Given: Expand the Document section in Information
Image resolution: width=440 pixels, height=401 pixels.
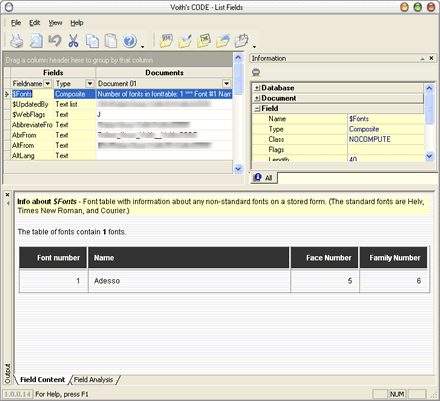Looking at the screenshot, I should pyautogui.click(x=257, y=98).
